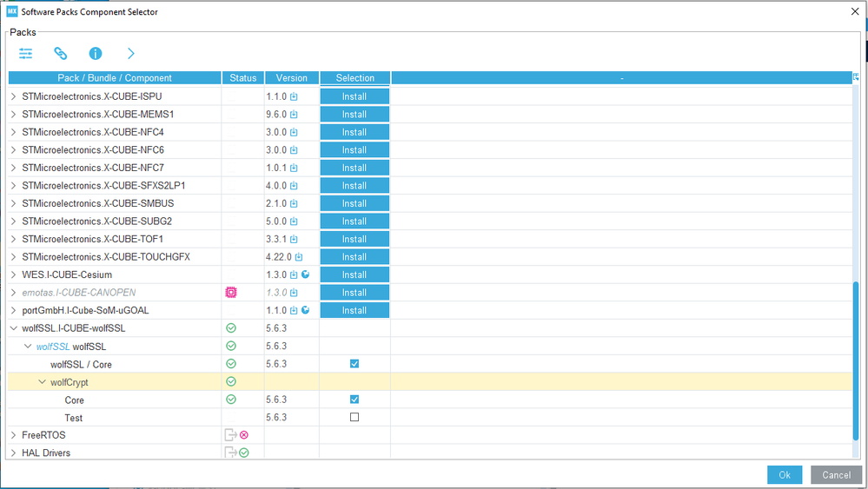
Task: Click the Version column header
Action: [292, 78]
